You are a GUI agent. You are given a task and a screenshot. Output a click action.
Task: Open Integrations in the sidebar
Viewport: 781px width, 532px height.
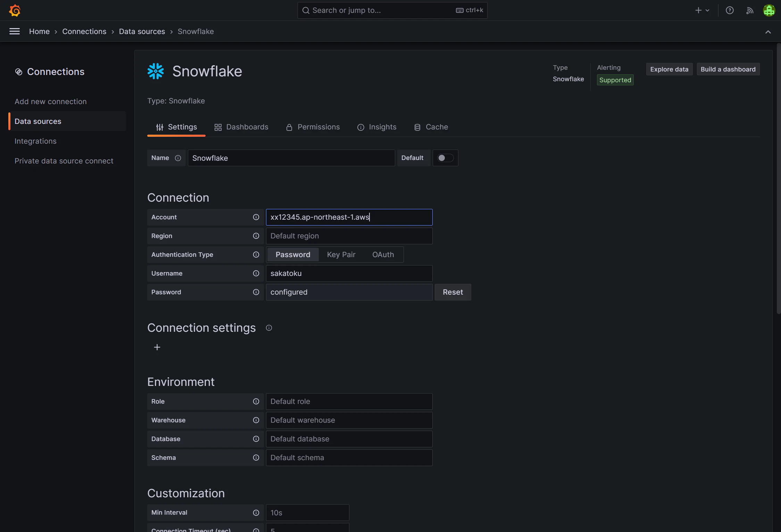click(35, 141)
